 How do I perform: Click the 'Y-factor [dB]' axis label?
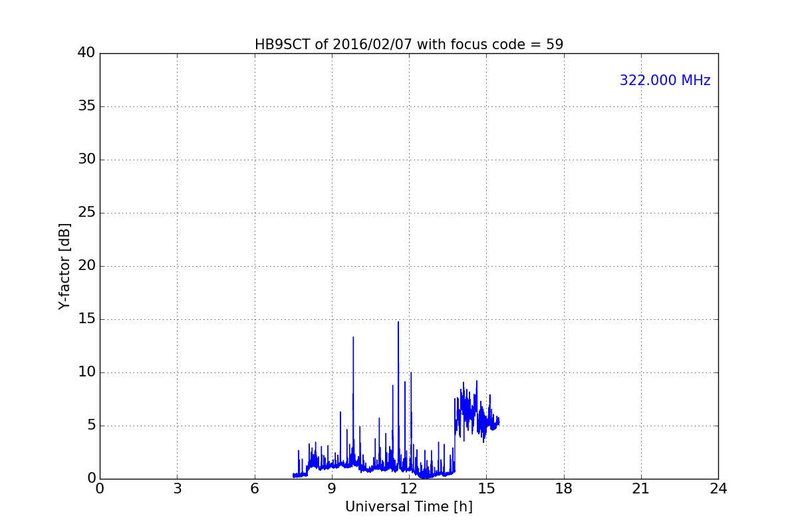[65, 266]
